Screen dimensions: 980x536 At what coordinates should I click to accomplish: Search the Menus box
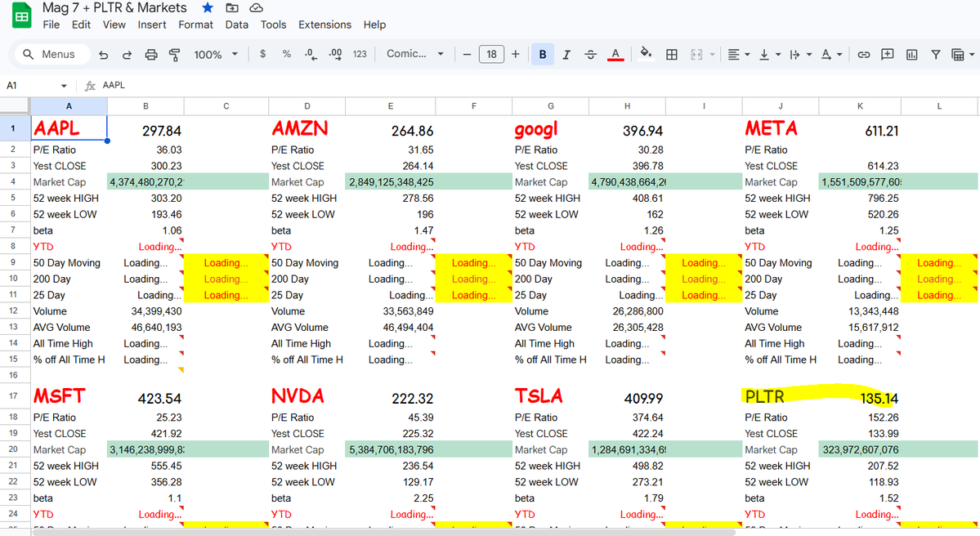point(52,55)
